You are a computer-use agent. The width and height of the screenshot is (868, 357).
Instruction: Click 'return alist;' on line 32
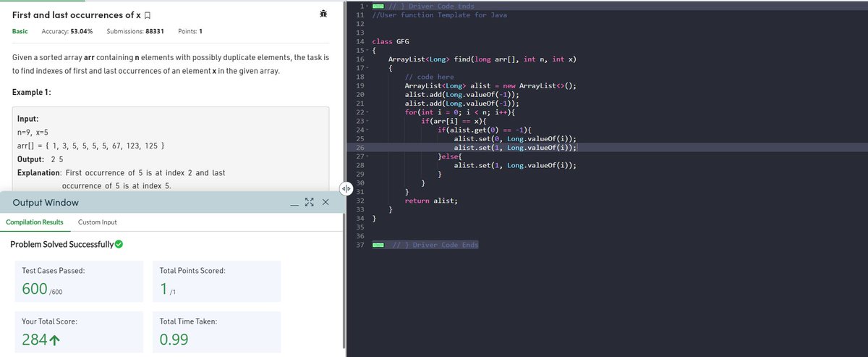pos(431,201)
